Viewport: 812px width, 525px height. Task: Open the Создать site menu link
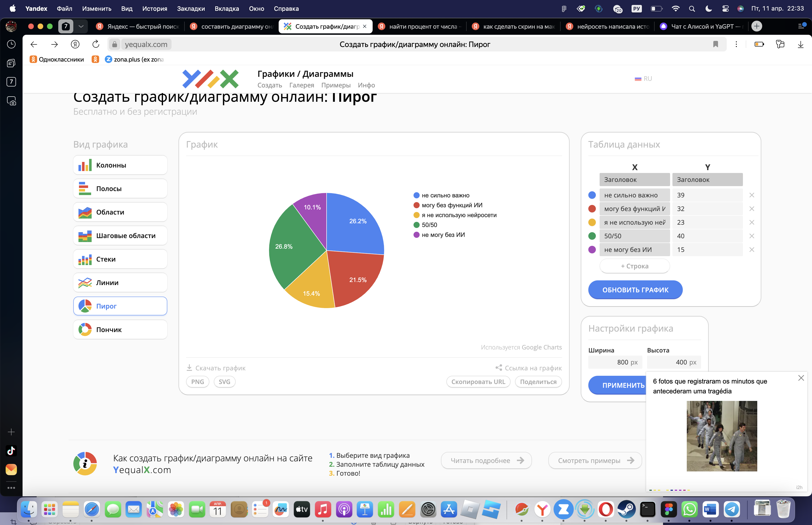pyautogui.click(x=269, y=85)
